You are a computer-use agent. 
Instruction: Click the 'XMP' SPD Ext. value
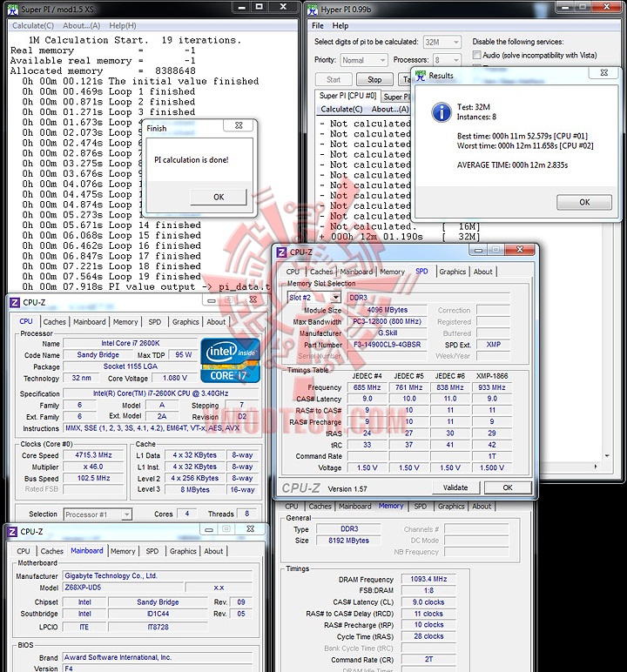coord(493,345)
